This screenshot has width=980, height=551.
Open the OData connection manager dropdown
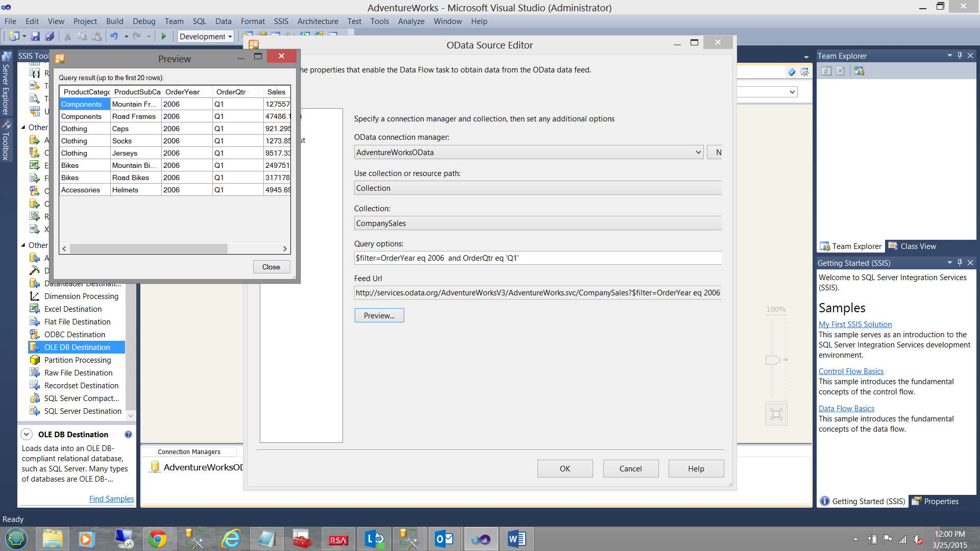pos(698,153)
